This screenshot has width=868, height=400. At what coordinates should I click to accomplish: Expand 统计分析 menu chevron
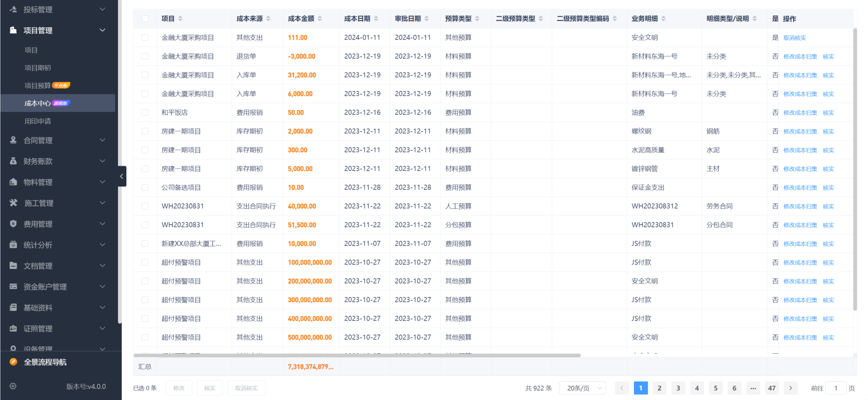103,244
